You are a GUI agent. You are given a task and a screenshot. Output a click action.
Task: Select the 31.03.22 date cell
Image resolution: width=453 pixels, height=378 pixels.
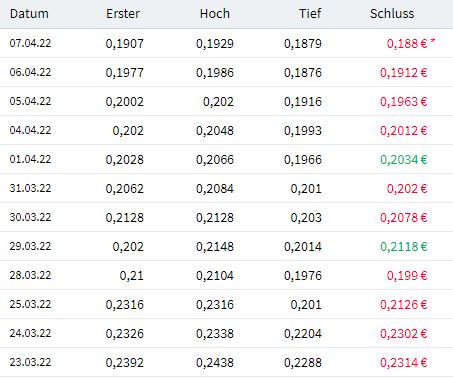(x=30, y=188)
